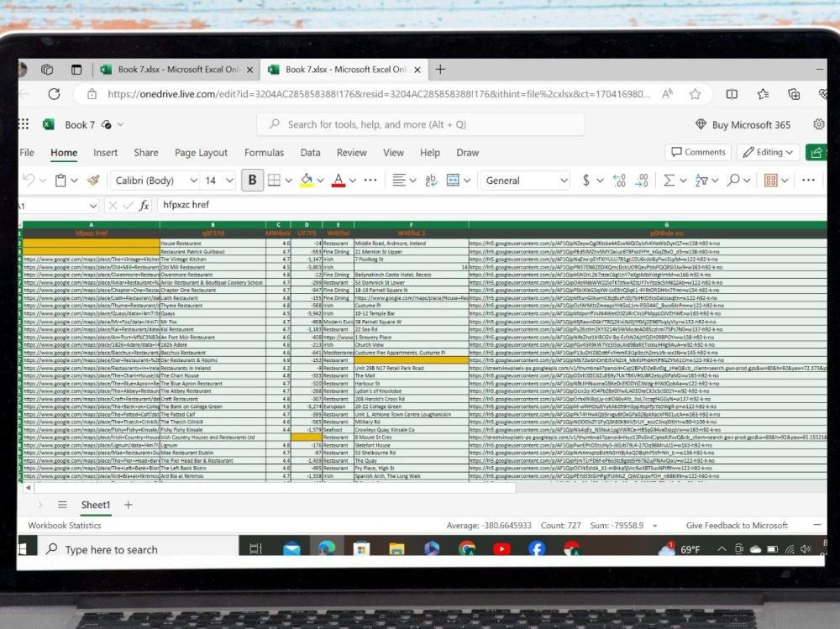
Task: Open more font options ellipsis
Action: click(x=370, y=181)
